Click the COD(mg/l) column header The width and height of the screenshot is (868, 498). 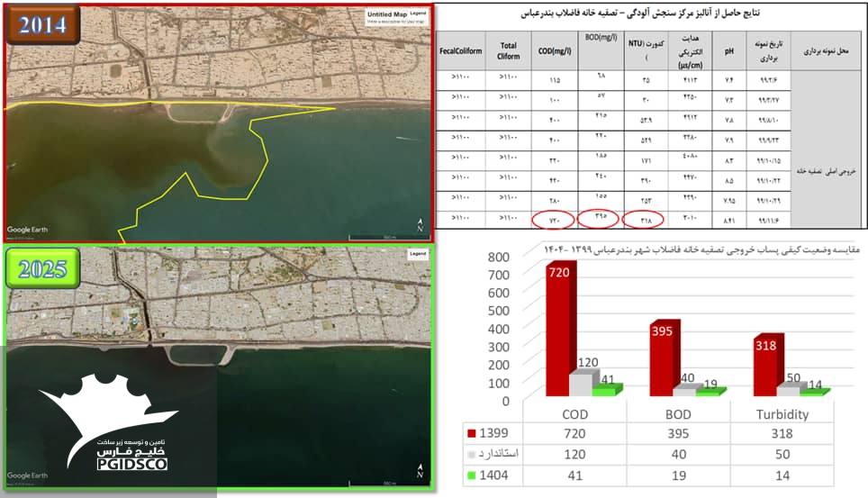tap(555, 51)
